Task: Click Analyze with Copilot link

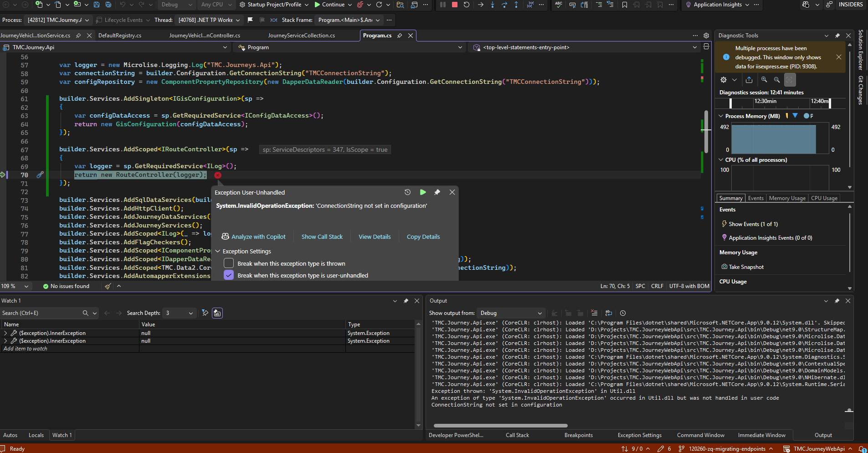Action: 254,237
